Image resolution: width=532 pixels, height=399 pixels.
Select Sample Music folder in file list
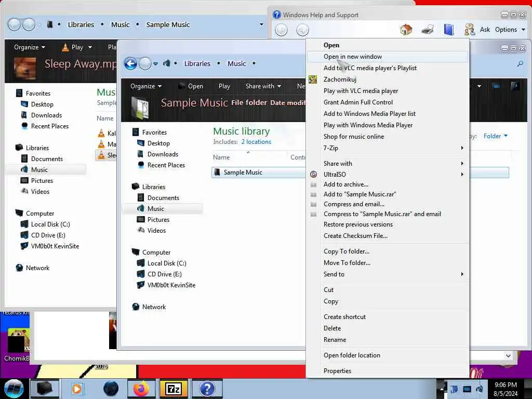pyautogui.click(x=259, y=172)
